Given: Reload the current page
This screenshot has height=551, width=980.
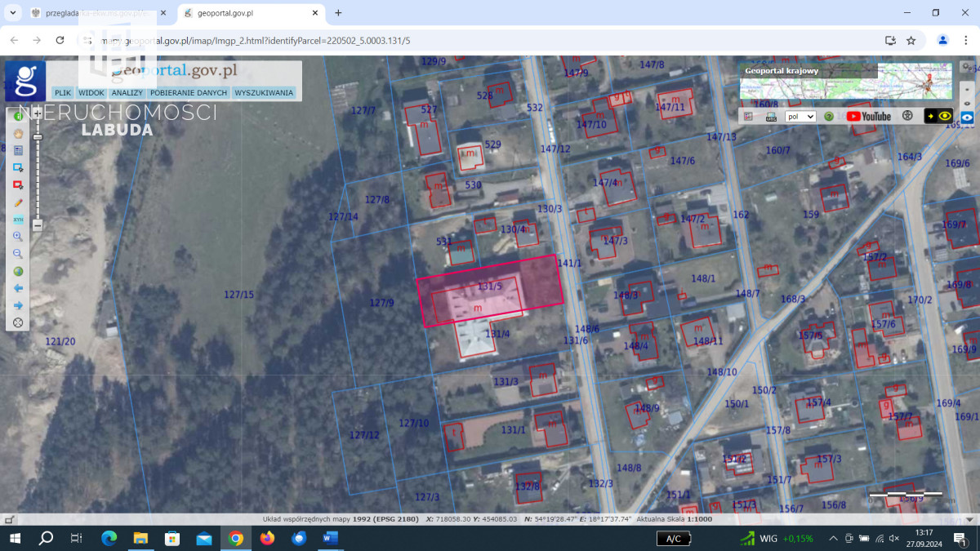Looking at the screenshot, I should click(x=60, y=40).
